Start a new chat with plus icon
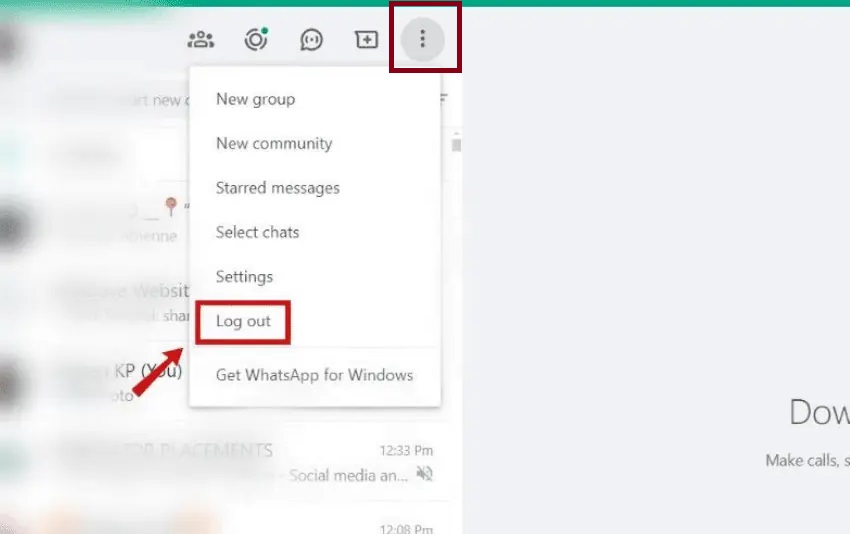Screen dimensions: 850x534 click(366, 39)
